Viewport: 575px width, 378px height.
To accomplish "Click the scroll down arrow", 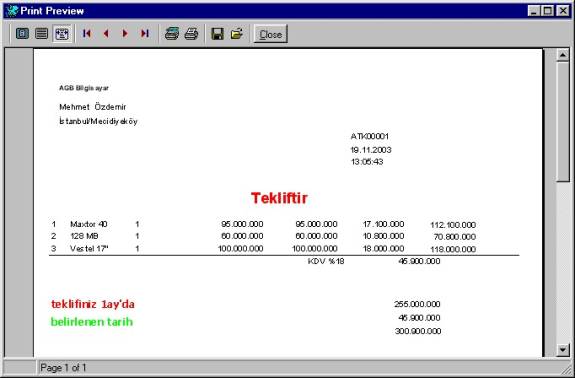I will pyautogui.click(x=563, y=349).
